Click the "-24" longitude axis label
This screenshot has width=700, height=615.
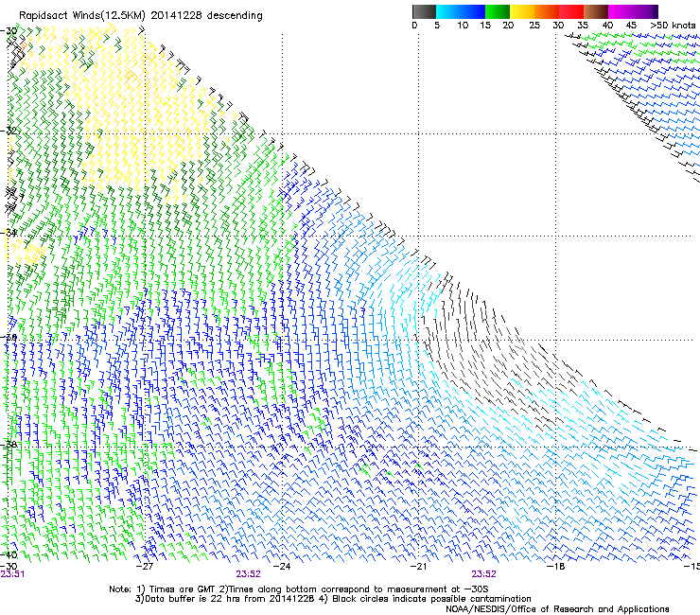(282, 566)
